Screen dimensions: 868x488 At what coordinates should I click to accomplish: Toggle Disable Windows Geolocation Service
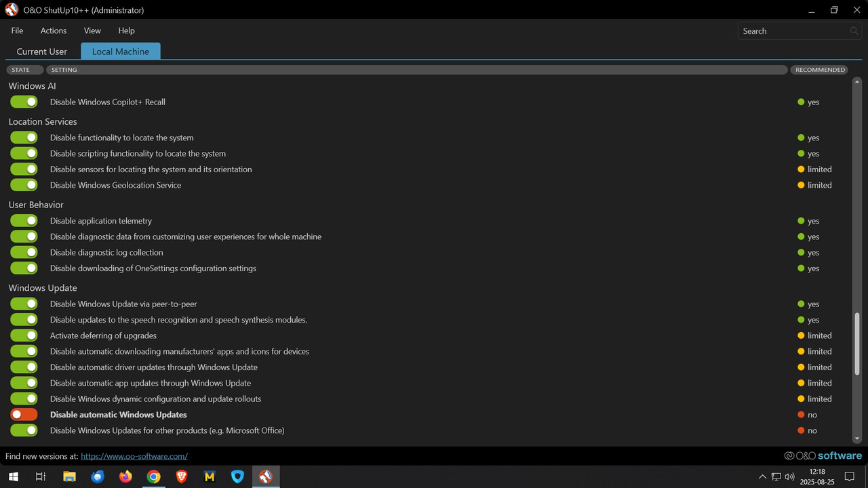(x=24, y=185)
